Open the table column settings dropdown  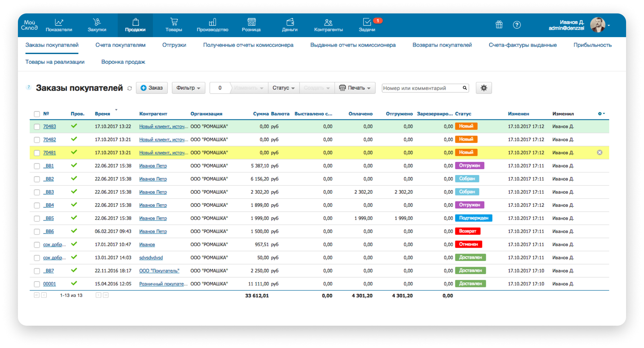601,113
